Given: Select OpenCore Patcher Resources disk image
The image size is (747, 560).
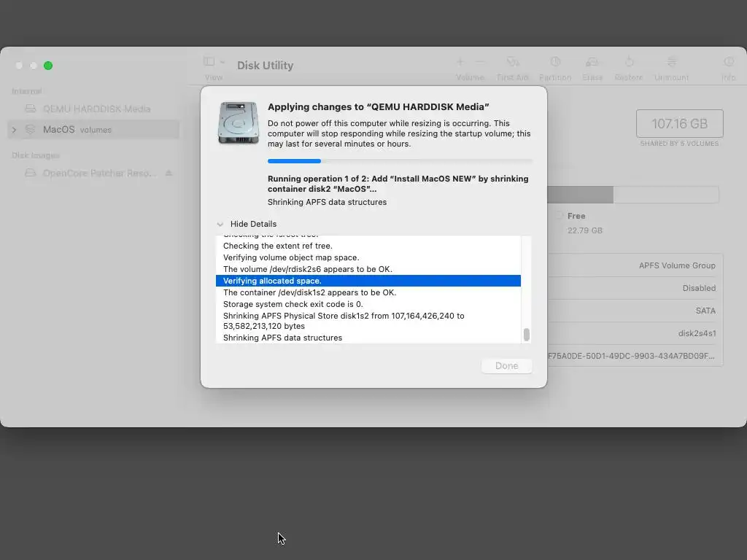Looking at the screenshot, I should 93,173.
